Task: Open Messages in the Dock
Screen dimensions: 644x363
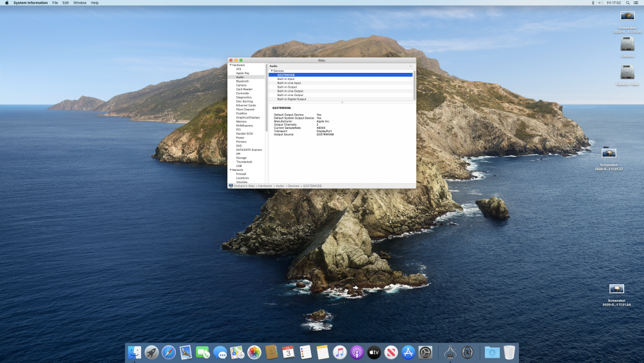Action: 220,352
